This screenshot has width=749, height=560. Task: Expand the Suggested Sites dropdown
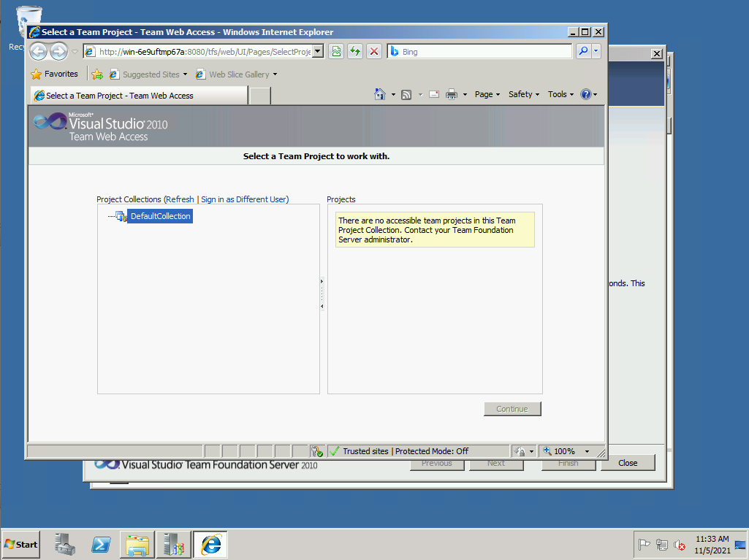click(x=185, y=74)
